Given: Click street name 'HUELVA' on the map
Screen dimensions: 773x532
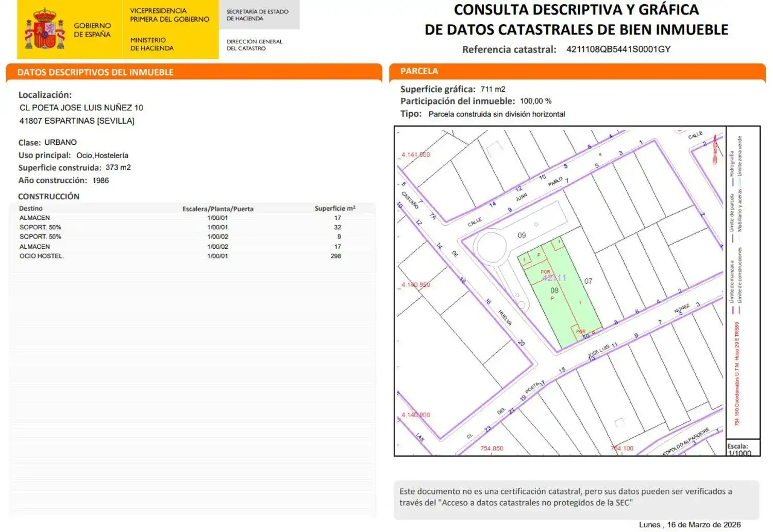Looking at the screenshot, I should point(505,317).
